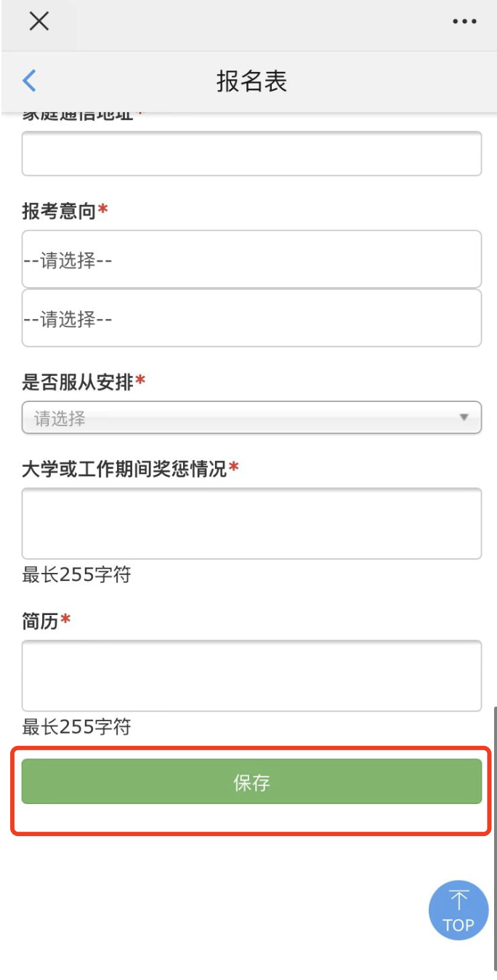Open the three-dot more options menu

[464, 22]
